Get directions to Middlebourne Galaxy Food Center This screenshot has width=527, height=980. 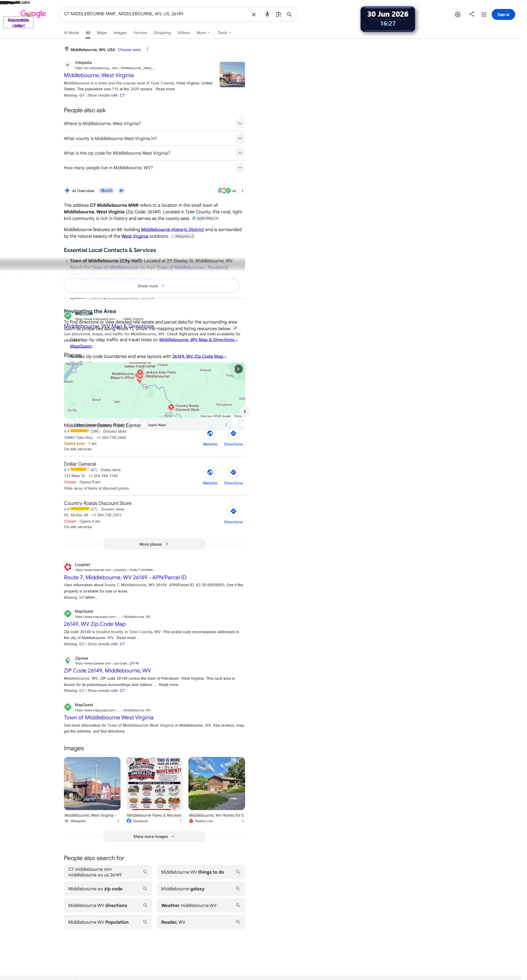[x=233, y=437]
